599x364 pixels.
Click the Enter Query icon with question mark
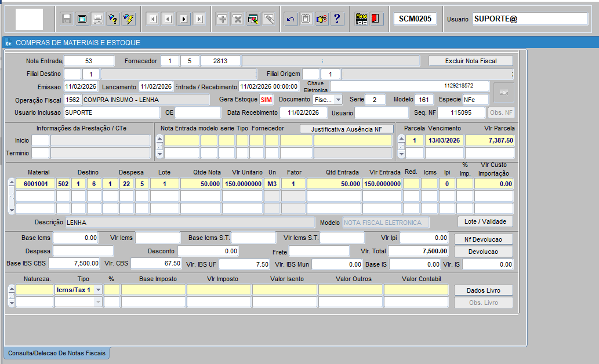coord(113,19)
